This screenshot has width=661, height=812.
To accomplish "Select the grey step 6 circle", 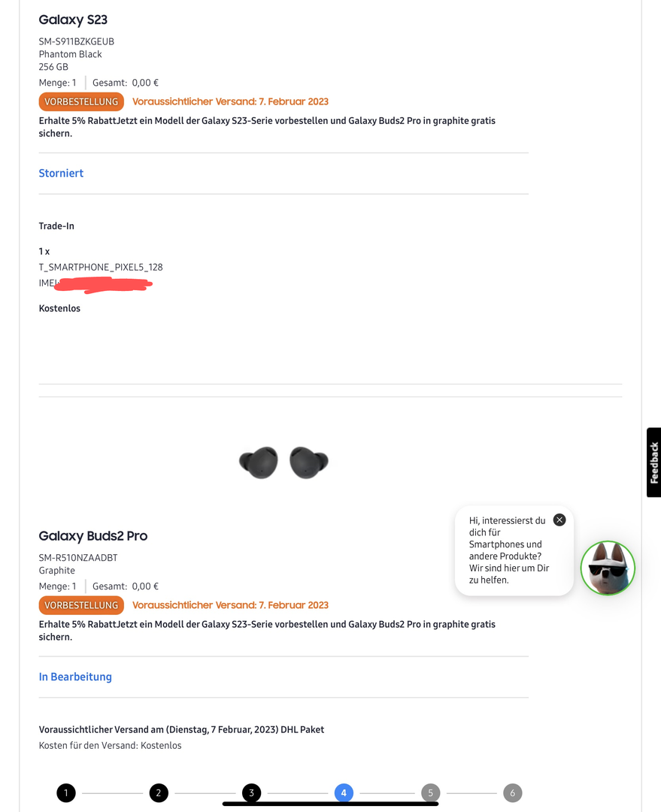I will click(512, 792).
